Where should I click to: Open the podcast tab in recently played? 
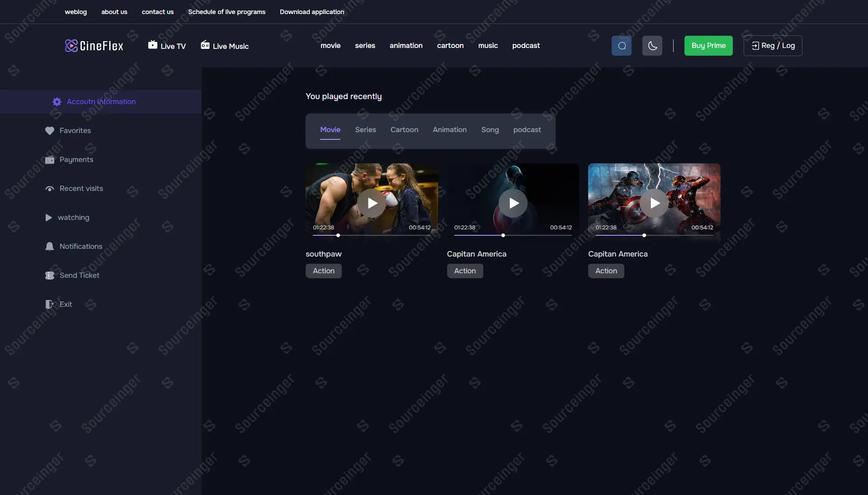pos(527,130)
